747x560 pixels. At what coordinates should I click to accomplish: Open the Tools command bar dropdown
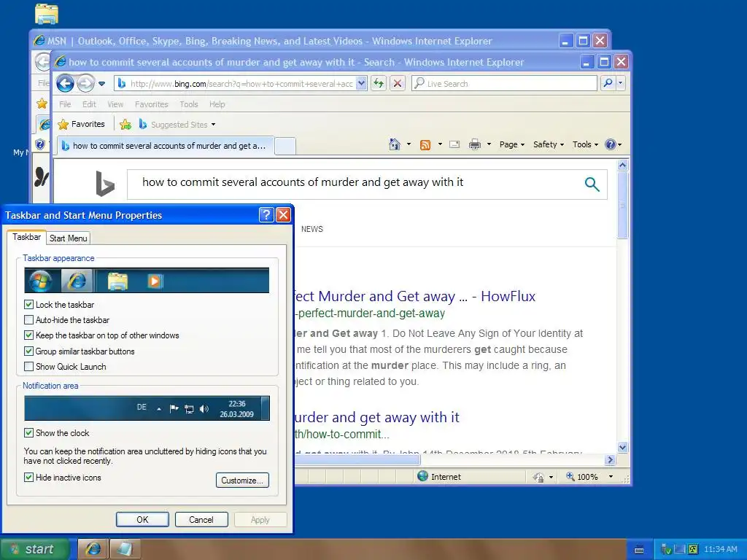(585, 144)
